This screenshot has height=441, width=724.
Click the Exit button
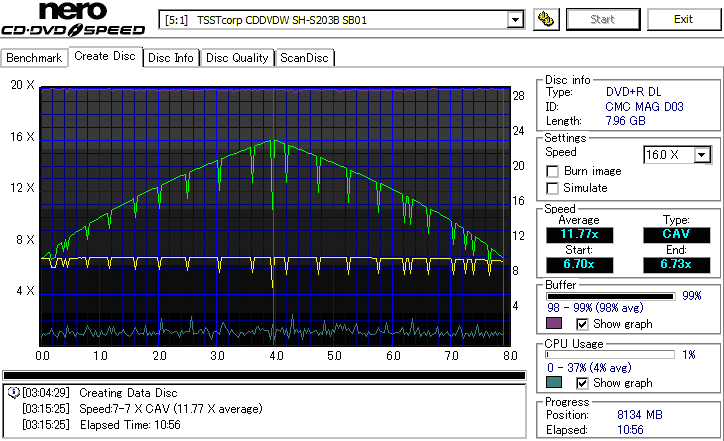[683, 19]
